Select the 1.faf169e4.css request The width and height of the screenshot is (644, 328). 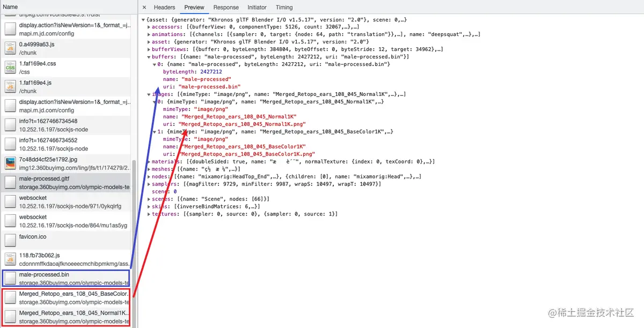65,68
